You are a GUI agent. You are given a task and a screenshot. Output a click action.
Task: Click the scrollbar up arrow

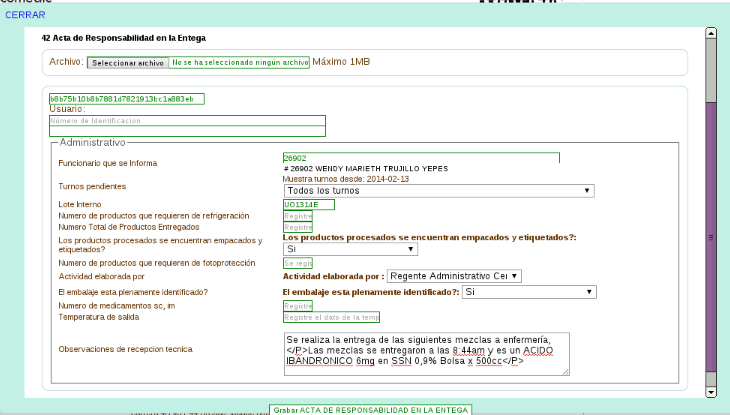pyautogui.click(x=711, y=33)
